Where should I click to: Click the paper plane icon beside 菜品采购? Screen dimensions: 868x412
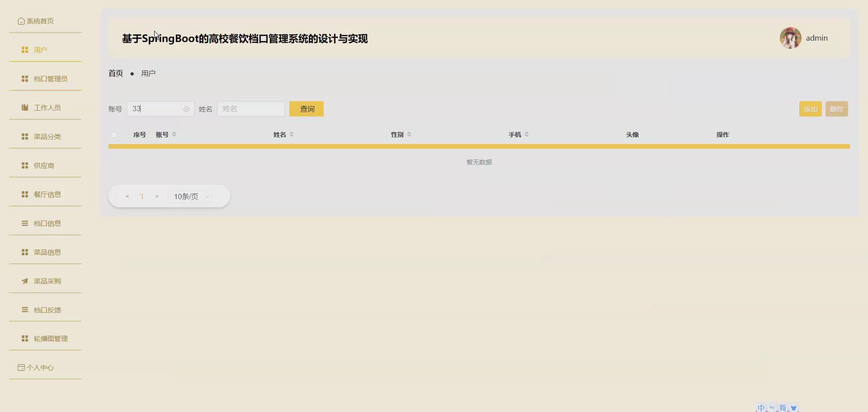point(25,281)
